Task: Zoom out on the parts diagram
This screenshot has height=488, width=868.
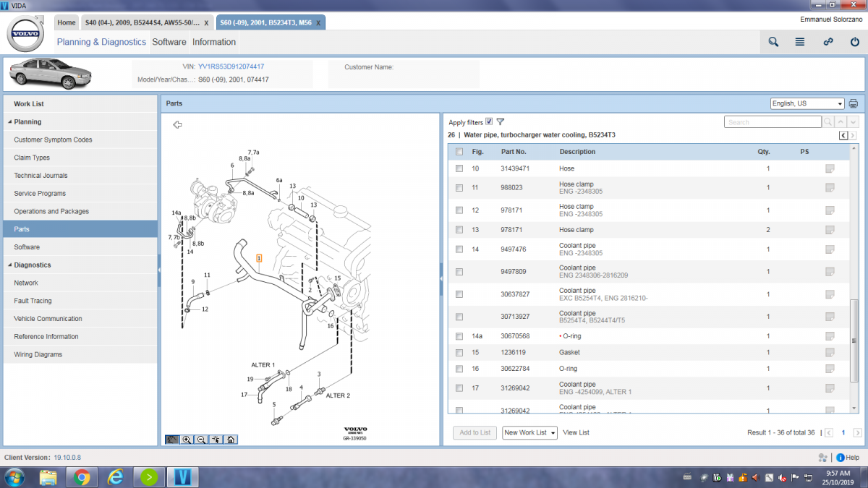Action: click(x=200, y=439)
